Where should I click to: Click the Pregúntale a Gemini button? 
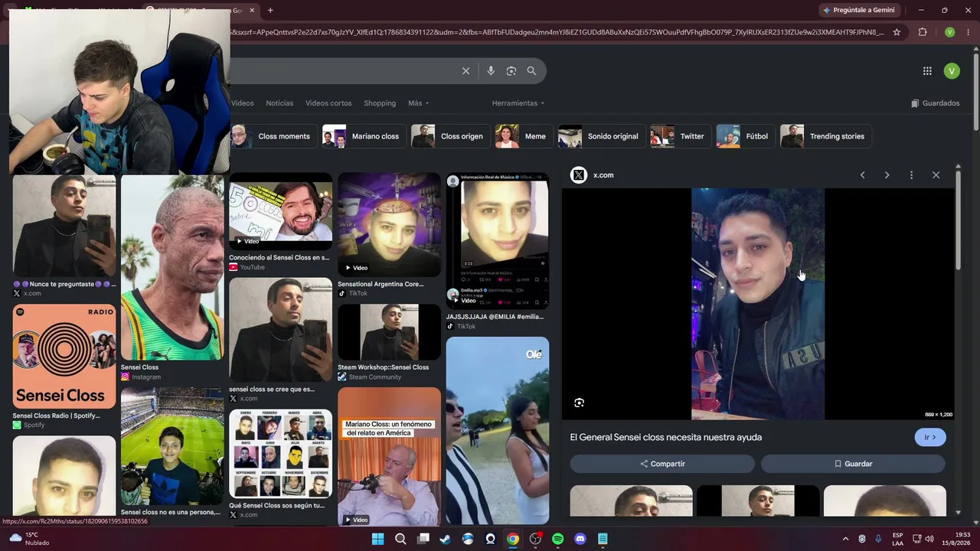pos(858,10)
